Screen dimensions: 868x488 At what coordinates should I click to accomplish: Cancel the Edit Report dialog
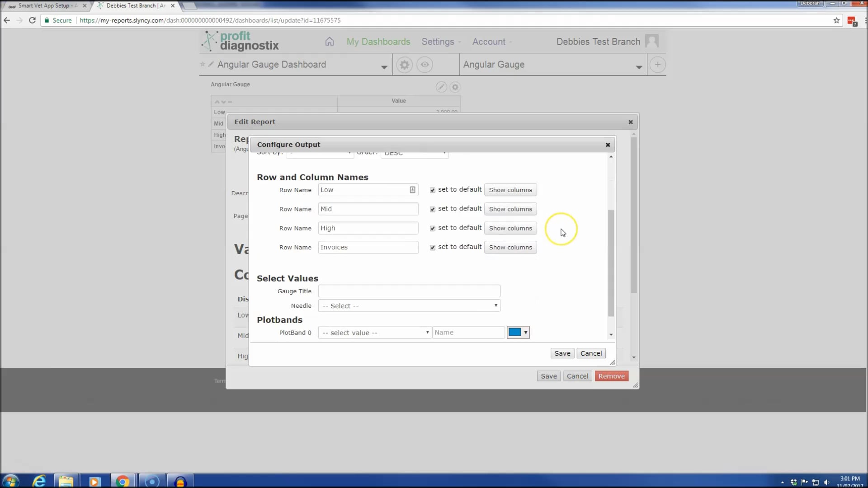[577, 376]
